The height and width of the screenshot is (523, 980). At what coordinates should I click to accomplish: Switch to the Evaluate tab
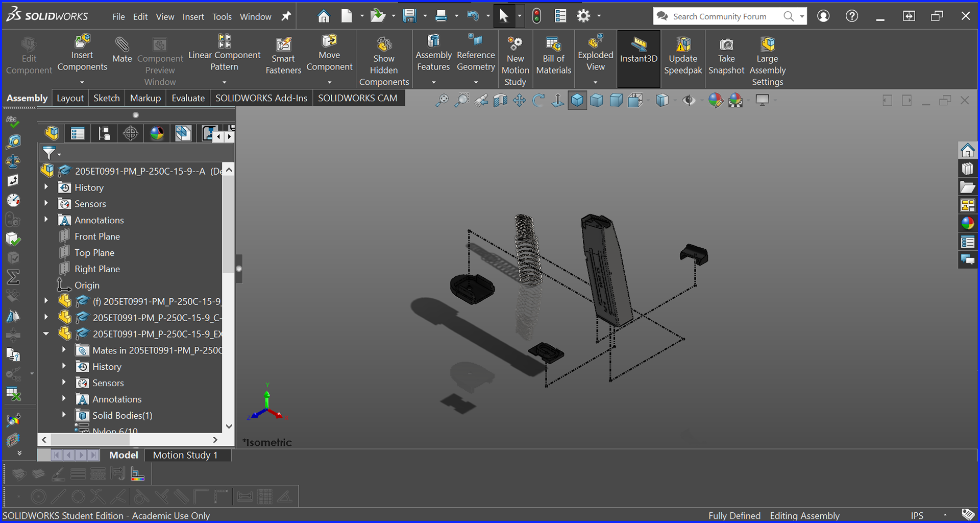pyautogui.click(x=188, y=98)
